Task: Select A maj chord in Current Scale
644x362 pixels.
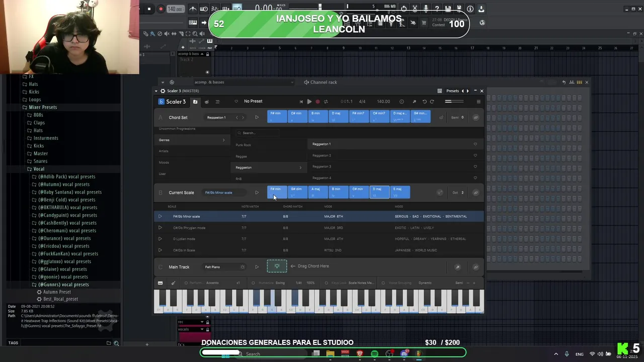Action: (318, 192)
